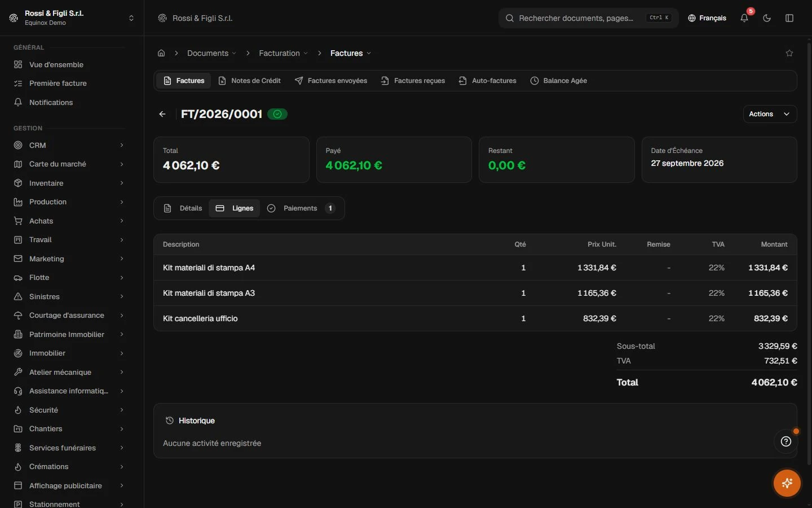Open the Actions dropdown

[x=770, y=114]
